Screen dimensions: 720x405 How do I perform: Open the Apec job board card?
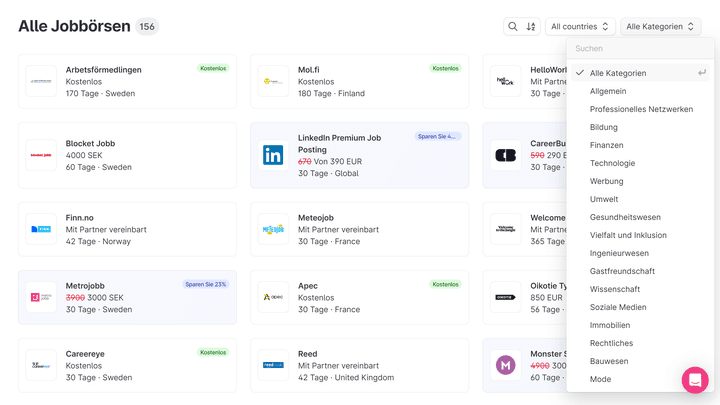(x=360, y=297)
